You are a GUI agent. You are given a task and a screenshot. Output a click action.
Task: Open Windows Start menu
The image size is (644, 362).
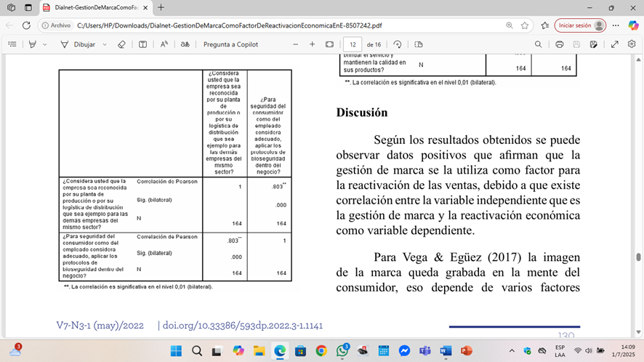pos(176,351)
